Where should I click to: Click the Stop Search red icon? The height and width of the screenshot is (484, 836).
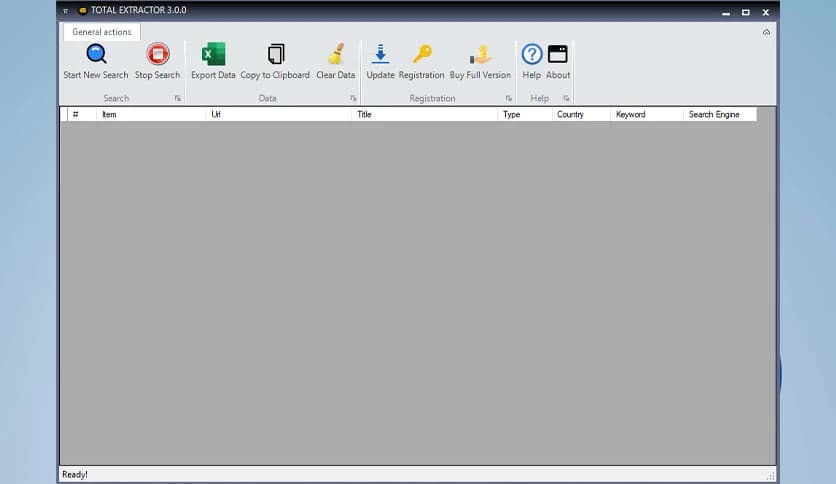(157, 54)
